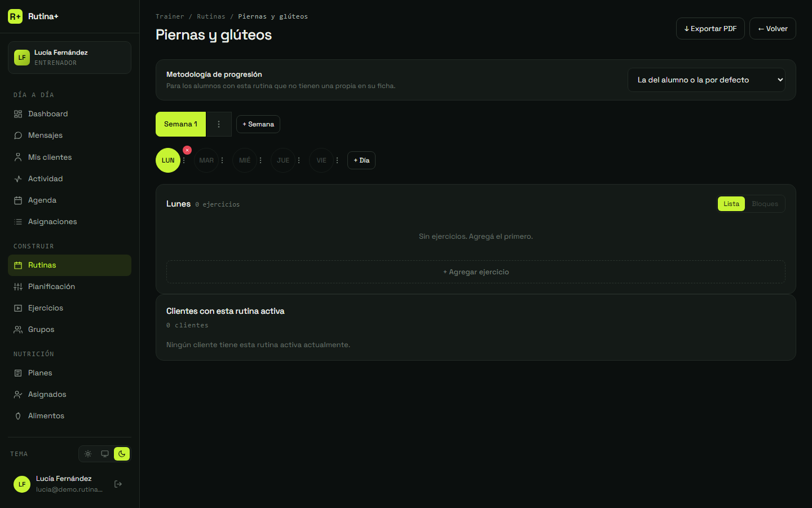Viewport: 812px width, 508px height.
Task: Open Dashboard from the sidebar
Action: tap(69, 114)
